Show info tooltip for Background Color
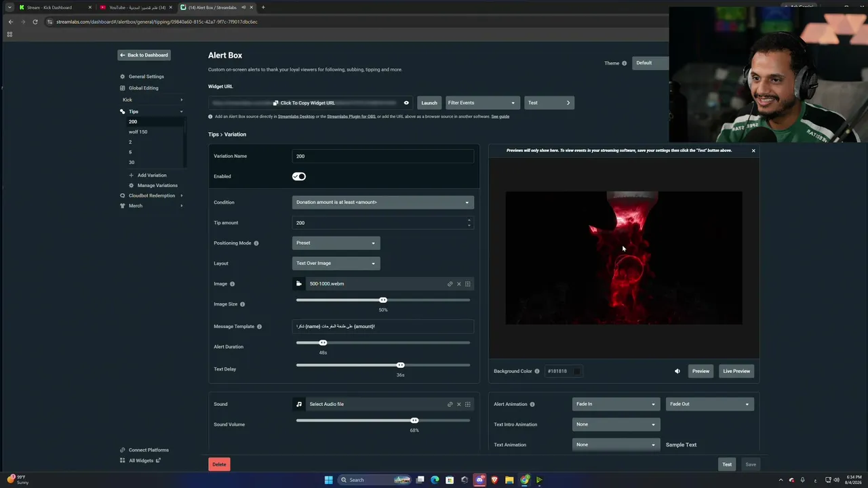This screenshot has height=488, width=868. tap(537, 371)
